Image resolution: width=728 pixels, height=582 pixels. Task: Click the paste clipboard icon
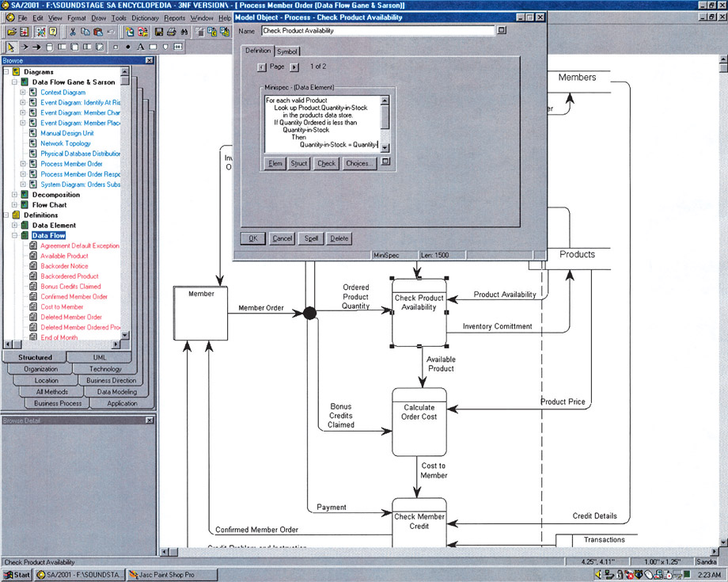pos(98,32)
